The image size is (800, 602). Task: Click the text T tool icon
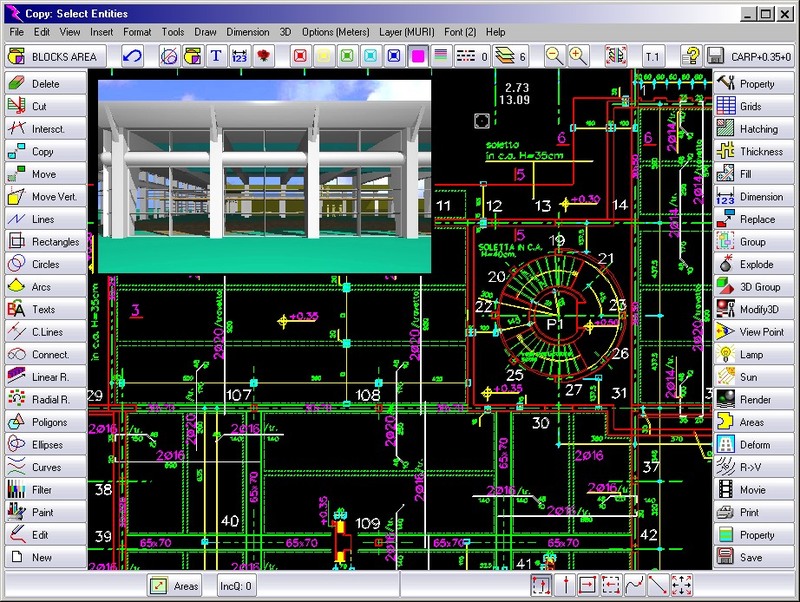click(216, 56)
